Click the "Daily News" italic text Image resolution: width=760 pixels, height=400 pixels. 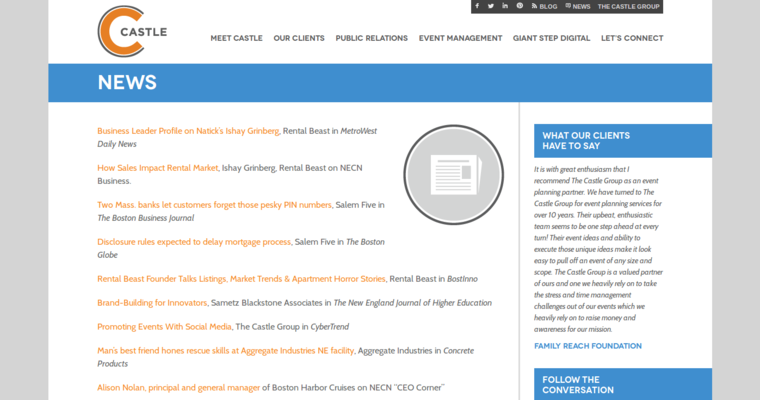pos(117,144)
